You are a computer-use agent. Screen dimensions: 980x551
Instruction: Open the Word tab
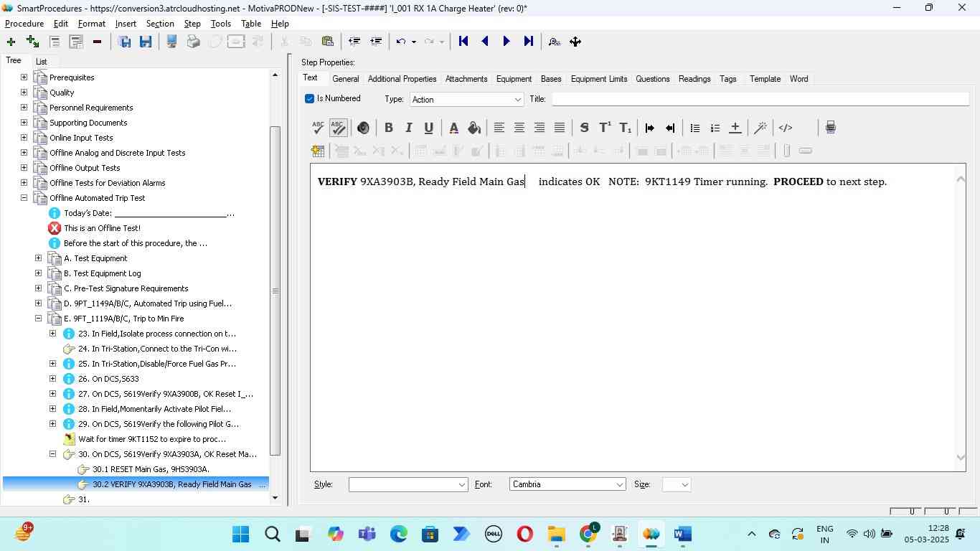[x=798, y=79]
